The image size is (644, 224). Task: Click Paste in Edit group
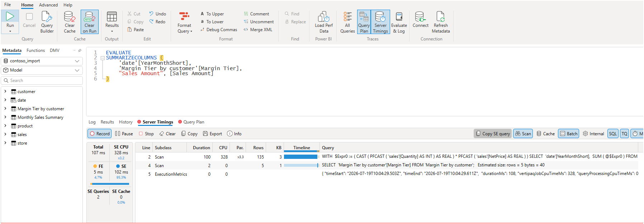tap(136, 30)
